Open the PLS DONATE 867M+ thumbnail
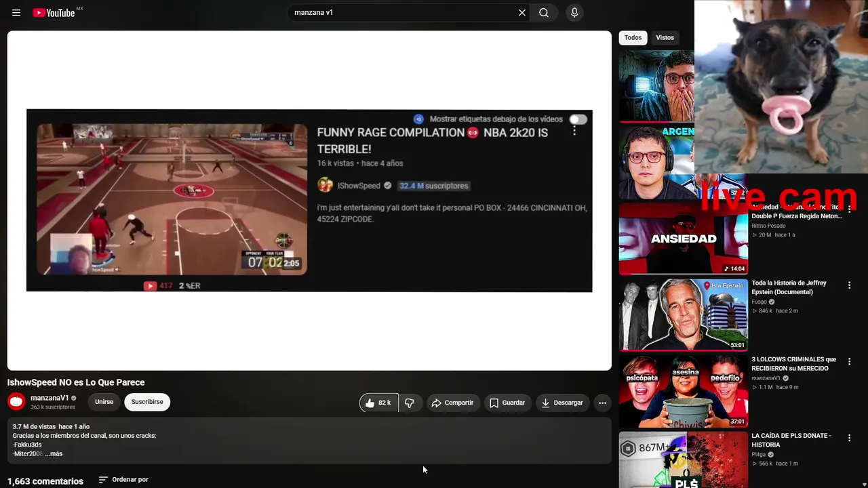Image resolution: width=868 pixels, height=488 pixels. [x=684, y=460]
